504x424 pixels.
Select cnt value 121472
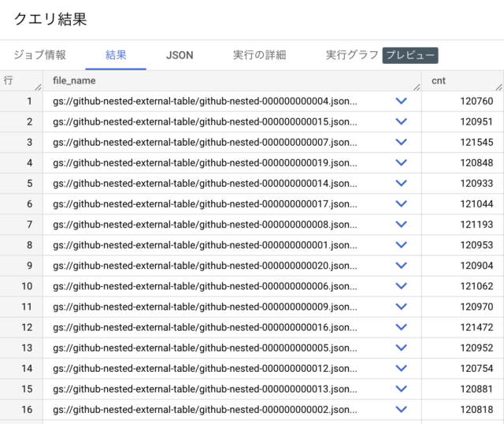[476, 328]
